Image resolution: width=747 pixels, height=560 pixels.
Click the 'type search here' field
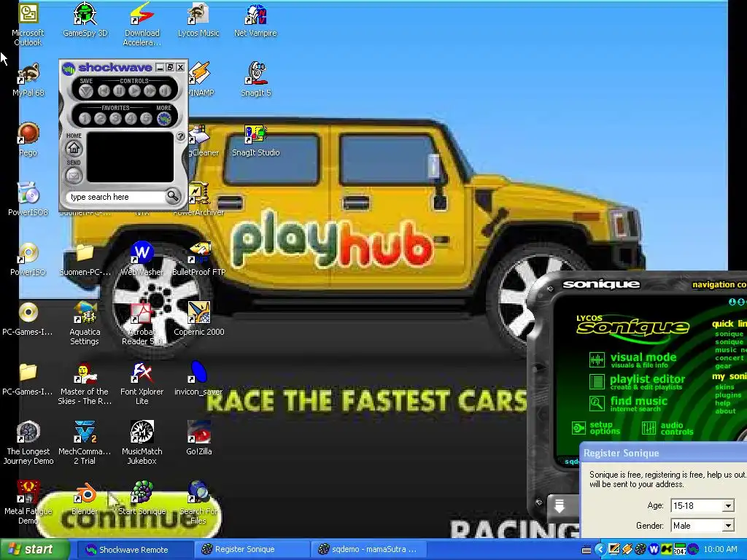pyautogui.click(x=115, y=197)
